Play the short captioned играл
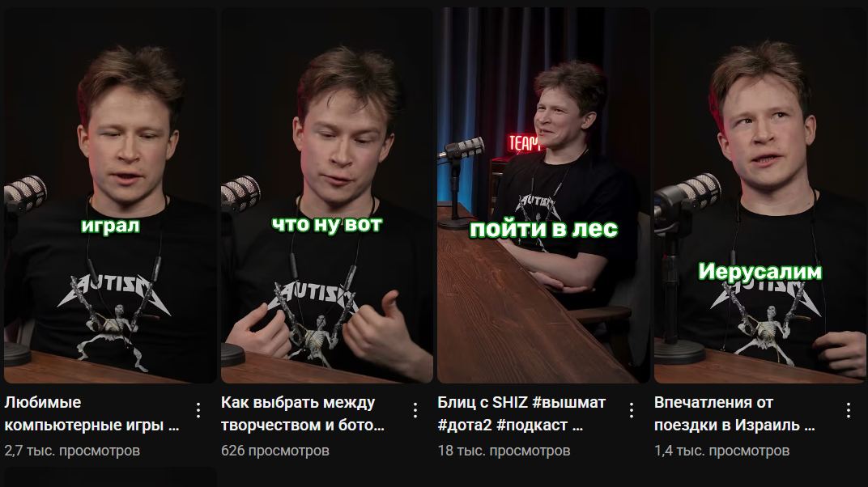Screen dimensions: 868x487 click(x=111, y=195)
